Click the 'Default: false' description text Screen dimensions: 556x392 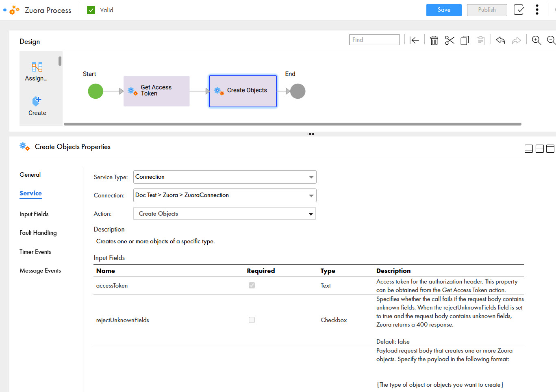tap(393, 342)
